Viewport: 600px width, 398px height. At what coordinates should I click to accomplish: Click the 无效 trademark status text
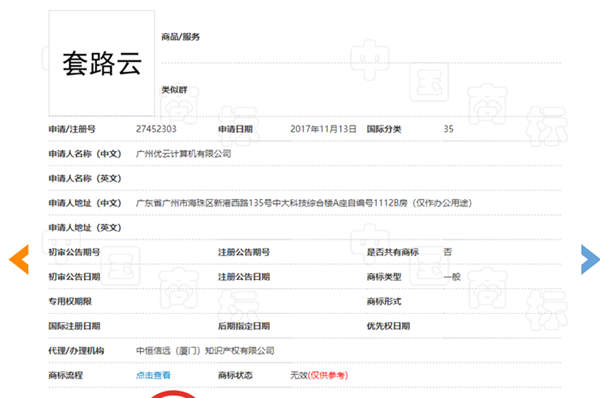298,375
